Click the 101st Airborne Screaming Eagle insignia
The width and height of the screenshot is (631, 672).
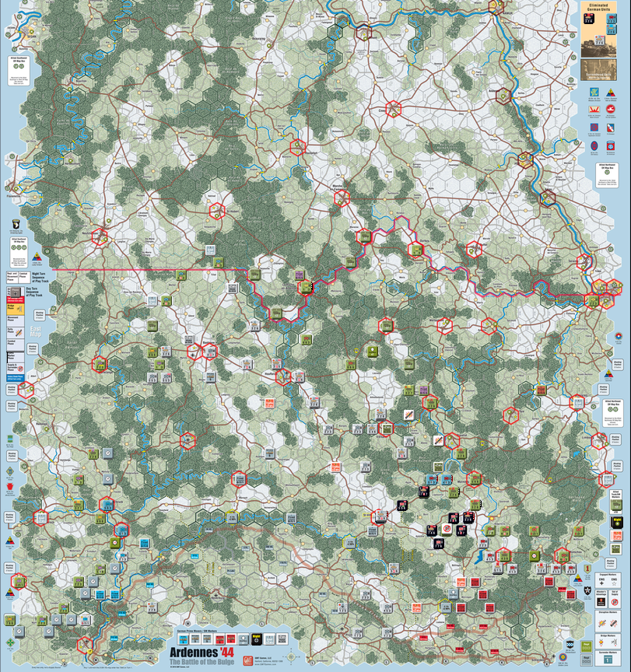click(15, 224)
